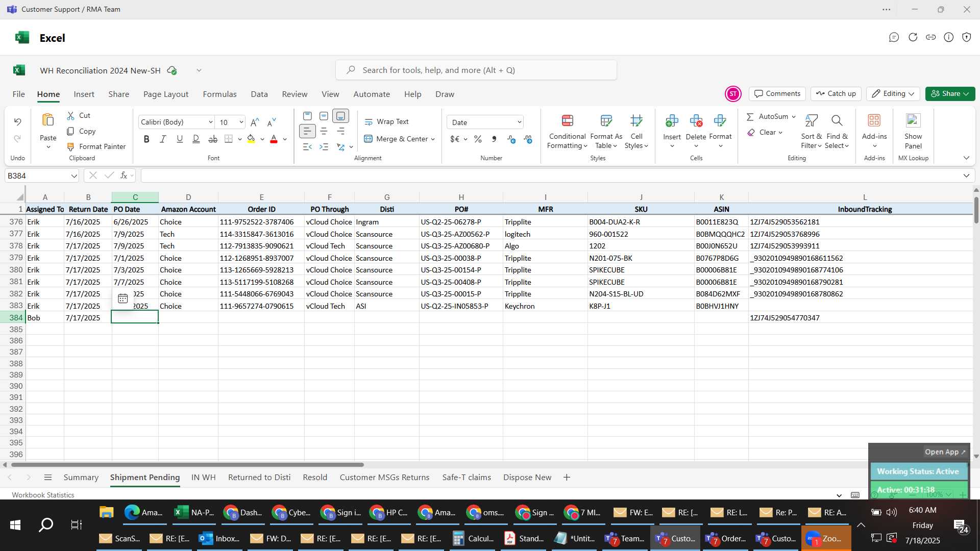This screenshot has height=551, width=980.
Task: Click the Teams refresh icon
Action: (913, 37)
